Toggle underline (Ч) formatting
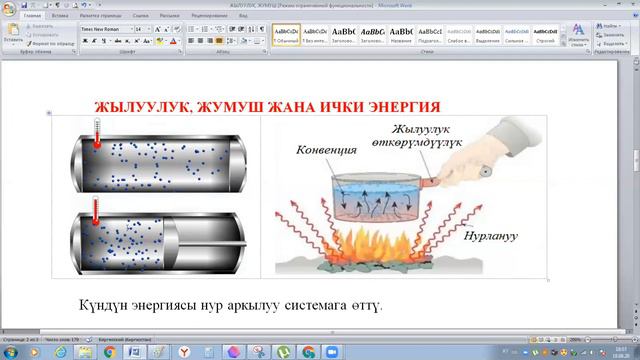 [x=104, y=41]
